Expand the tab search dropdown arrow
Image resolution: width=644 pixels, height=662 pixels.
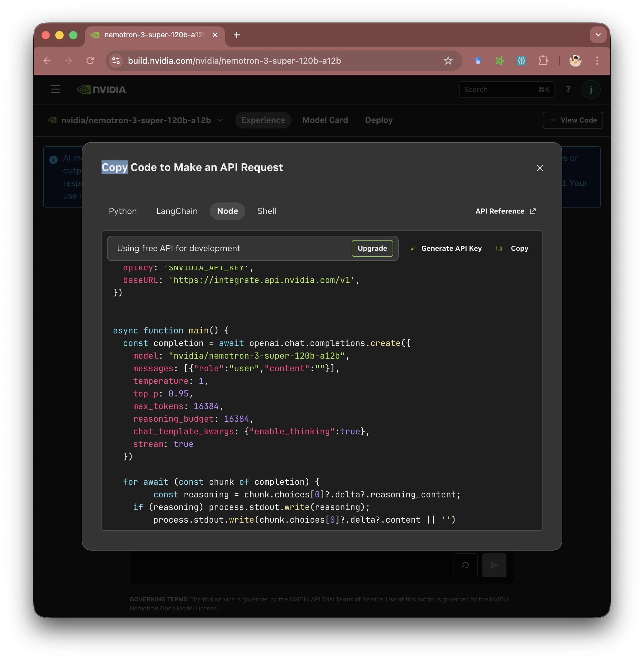[598, 35]
